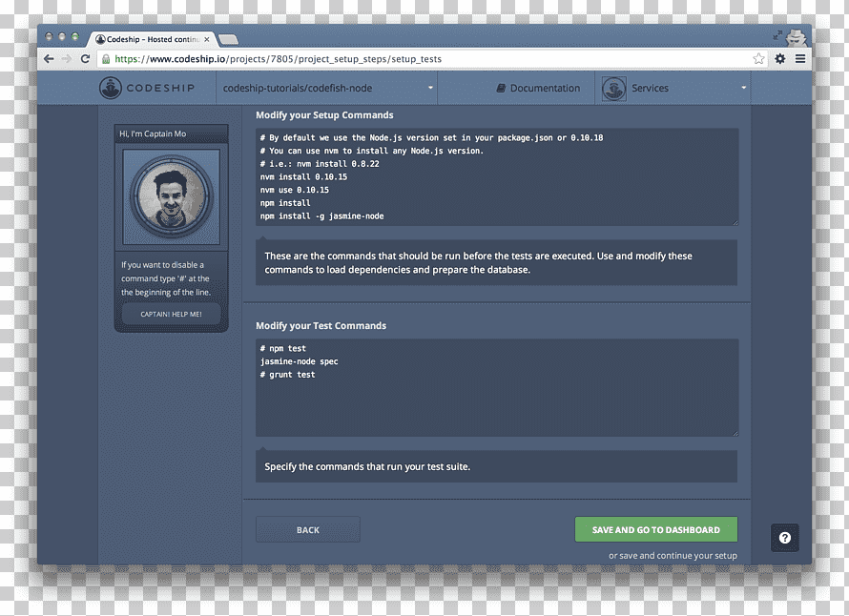Click inside the Setup Commands textarea
The height and width of the screenshot is (616, 849).
[497, 177]
